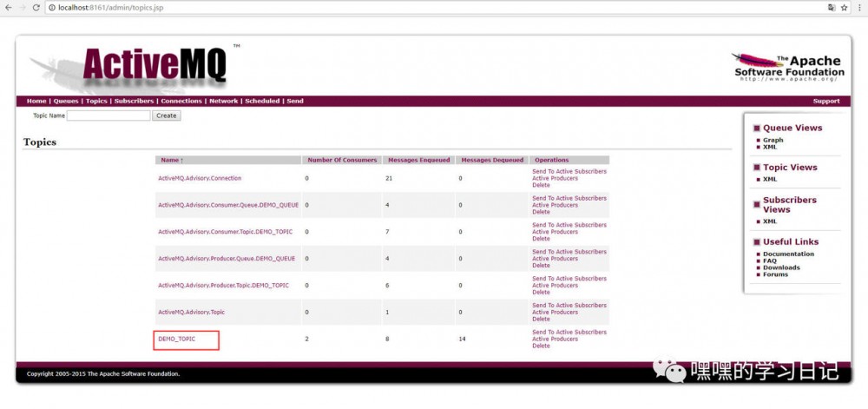Open the Network page
Image resolution: width=868 pixels, height=409 pixels.
tap(224, 102)
